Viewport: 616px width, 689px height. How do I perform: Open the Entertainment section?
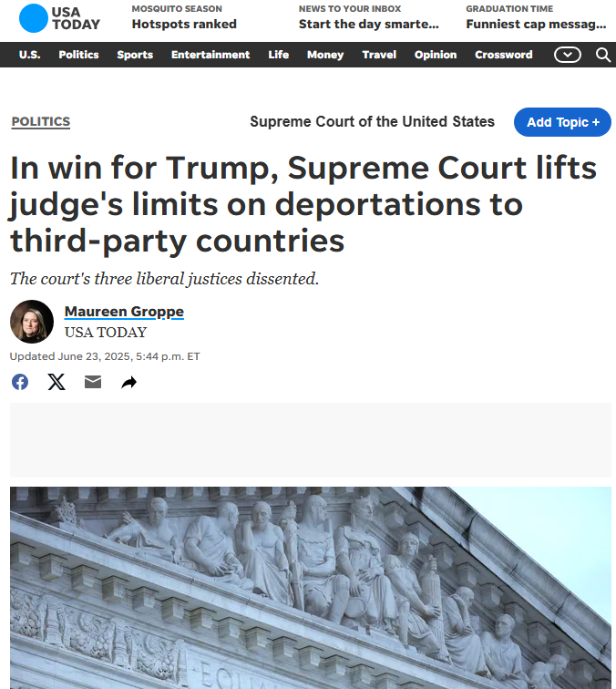[x=210, y=55]
